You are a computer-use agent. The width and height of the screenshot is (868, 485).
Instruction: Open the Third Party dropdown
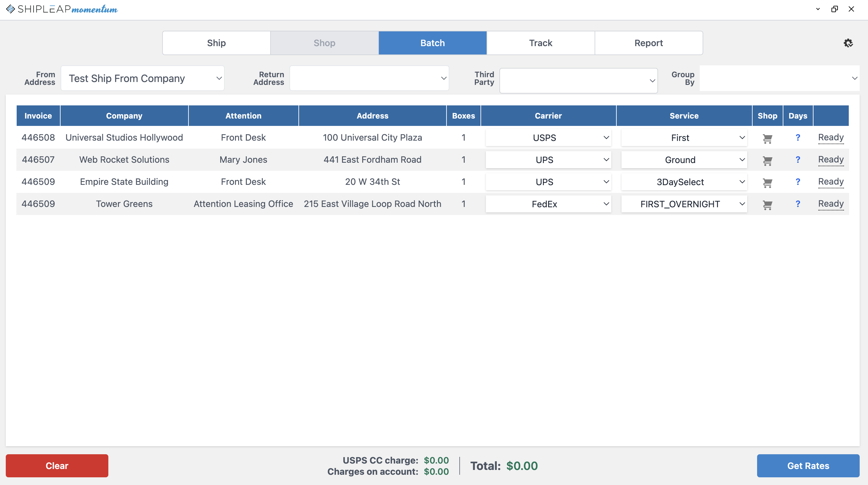click(x=578, y=81)
